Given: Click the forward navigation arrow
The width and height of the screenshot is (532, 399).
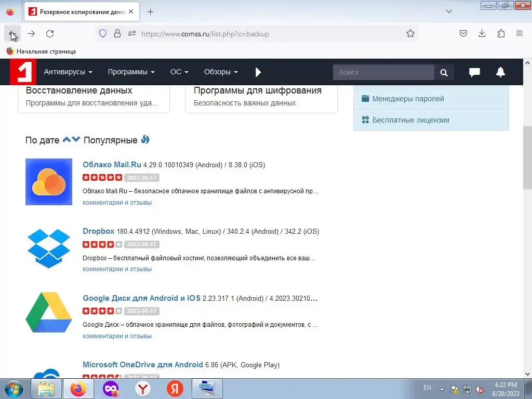Looking at the screenshot, I should [x=31, y=34].
